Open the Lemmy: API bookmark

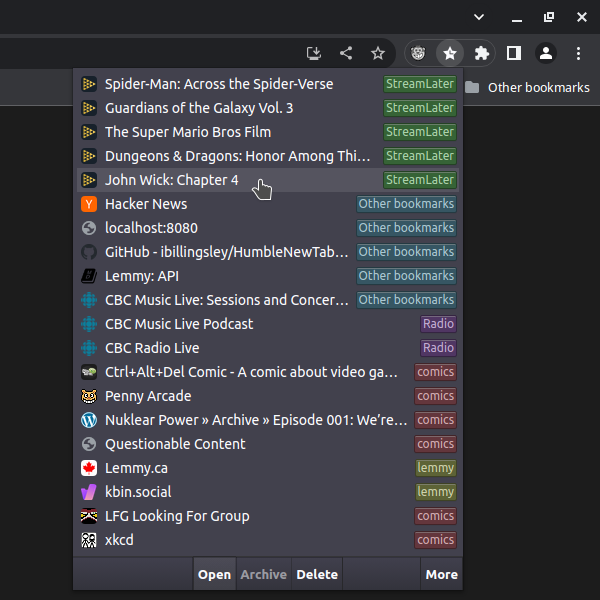point(268,276)
